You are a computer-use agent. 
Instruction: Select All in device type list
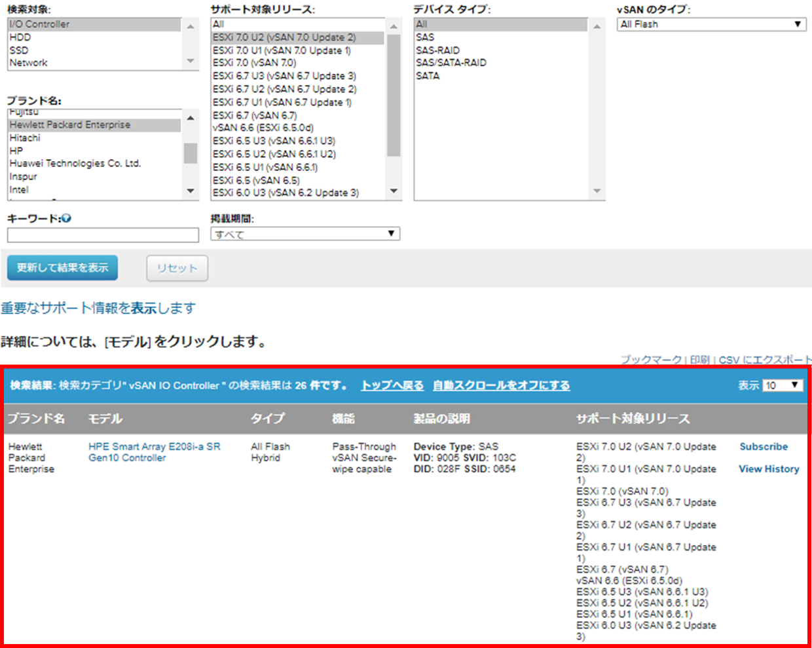[x=501, y=24]
